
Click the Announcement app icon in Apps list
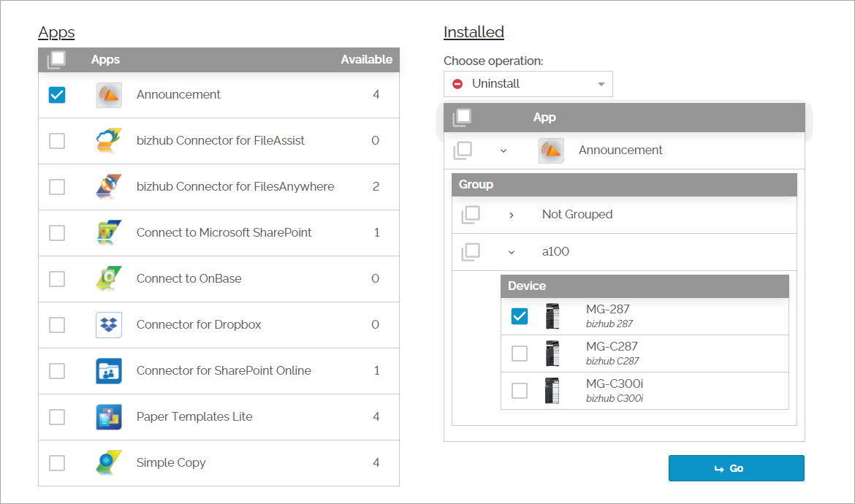[x=109, y=95]
